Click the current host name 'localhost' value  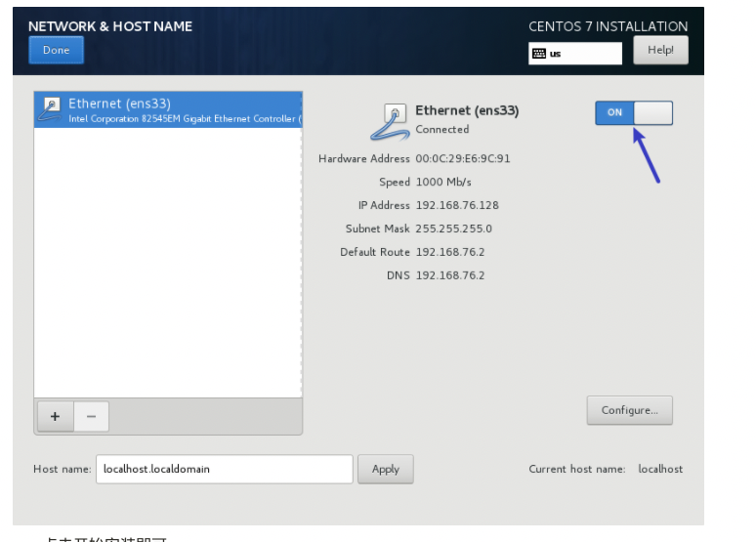(660, 469)
